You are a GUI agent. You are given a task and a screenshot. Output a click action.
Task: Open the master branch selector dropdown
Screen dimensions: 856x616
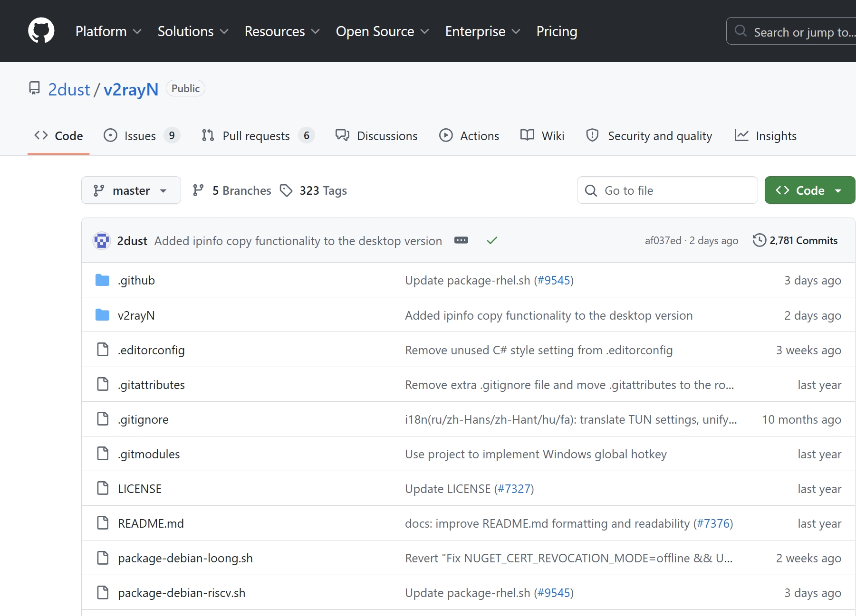tap(131, 190)
